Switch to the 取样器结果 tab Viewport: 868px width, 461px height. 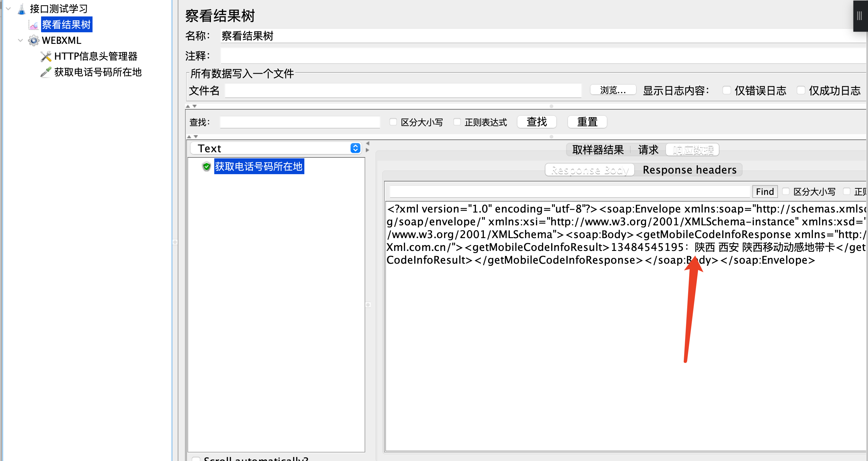coord(598,150)
